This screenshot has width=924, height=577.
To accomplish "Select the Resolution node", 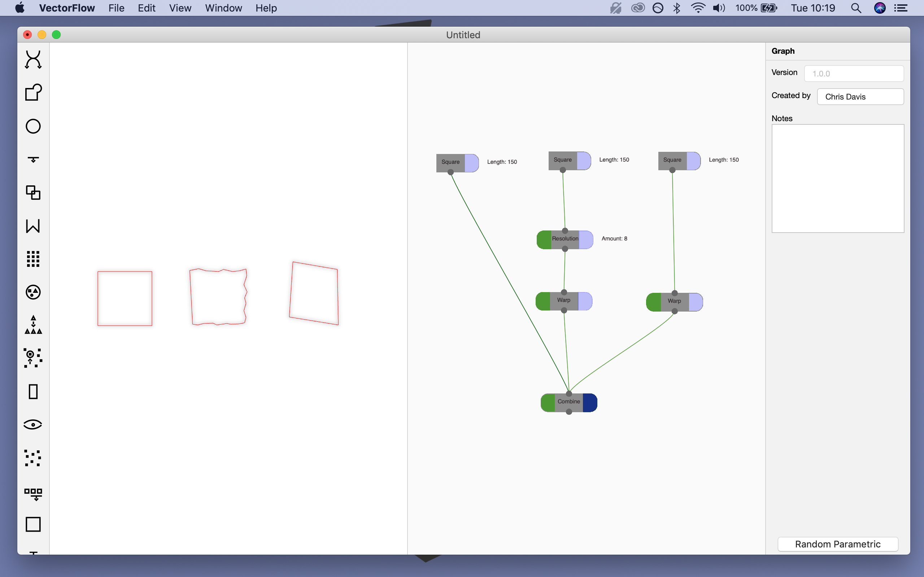I will 565,239.
